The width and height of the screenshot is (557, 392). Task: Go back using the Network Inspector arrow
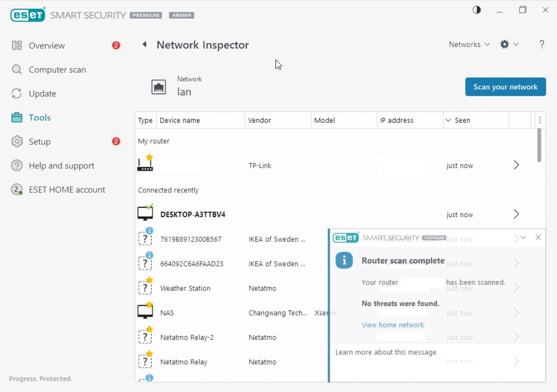click(145, 44)
